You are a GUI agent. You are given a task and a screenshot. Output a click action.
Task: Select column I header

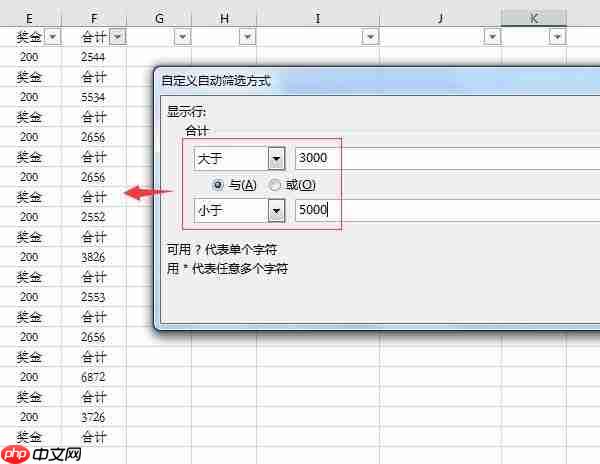point(318,18)
